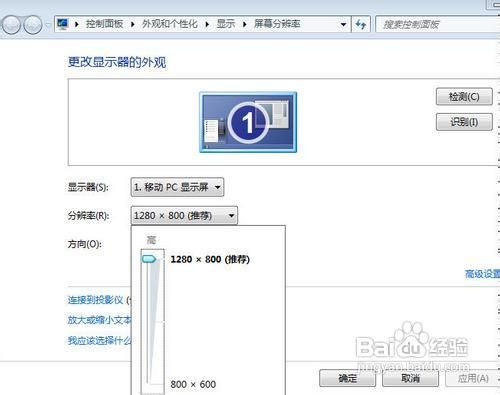Image resolution: width=500 pixels, height=395 pixels.
Task: Open the 显示器(S) dropdown
Action: pyautogui.click(x=177, y=187)
